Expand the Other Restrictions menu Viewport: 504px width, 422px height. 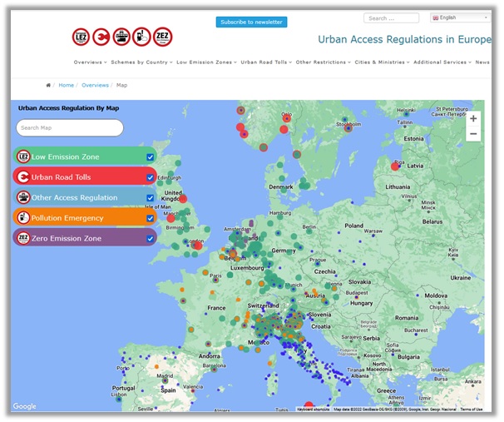click(323, 62)
